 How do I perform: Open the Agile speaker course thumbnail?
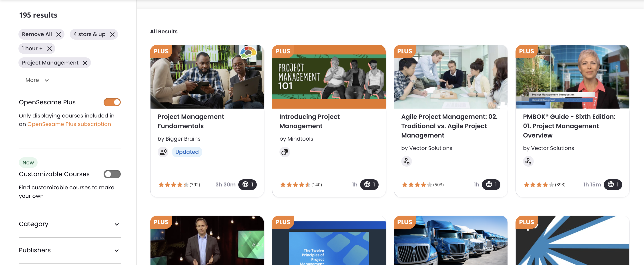tap(207, 240)
